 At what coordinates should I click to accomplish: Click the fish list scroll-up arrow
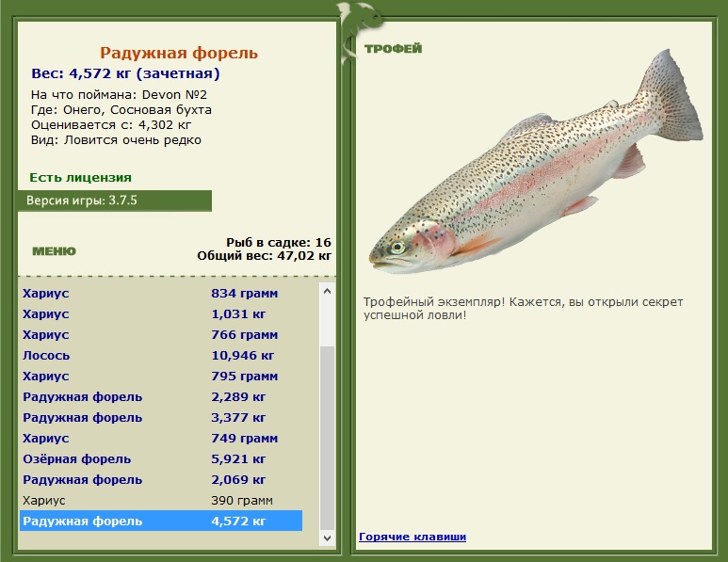tap(327, 292)
